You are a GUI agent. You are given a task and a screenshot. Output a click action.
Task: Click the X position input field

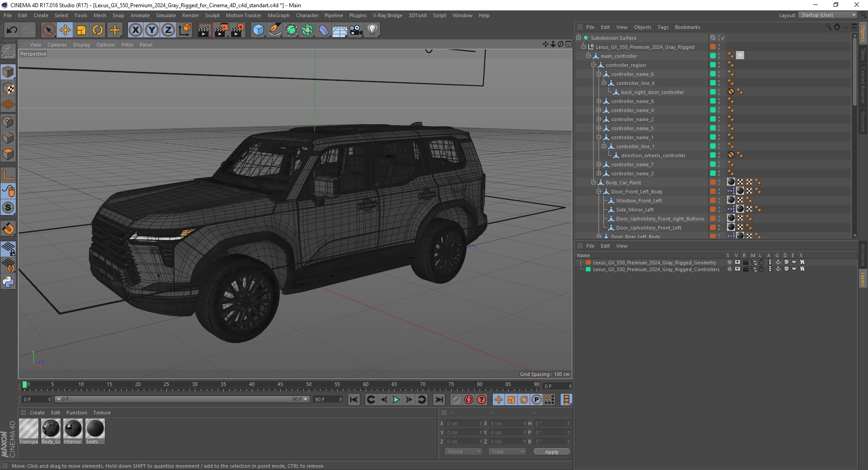(x=463, y=423)
